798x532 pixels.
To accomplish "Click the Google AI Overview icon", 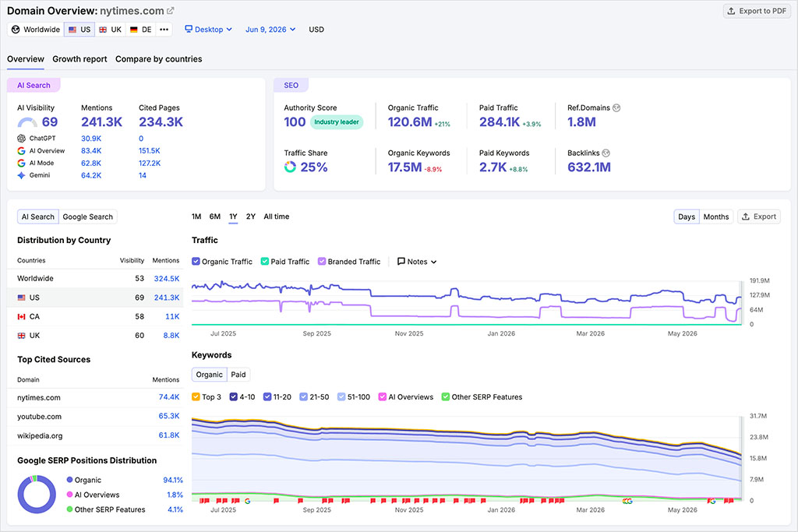I will (21, 150).
